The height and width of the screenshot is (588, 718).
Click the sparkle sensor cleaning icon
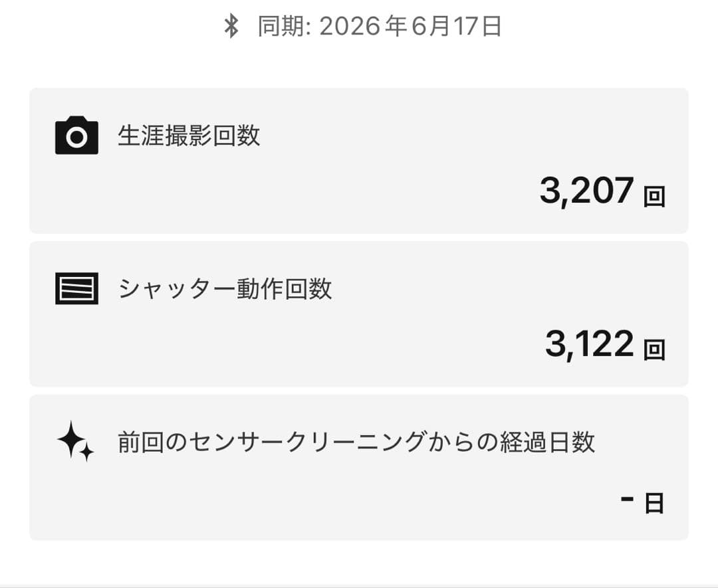[x=76, y=441]
